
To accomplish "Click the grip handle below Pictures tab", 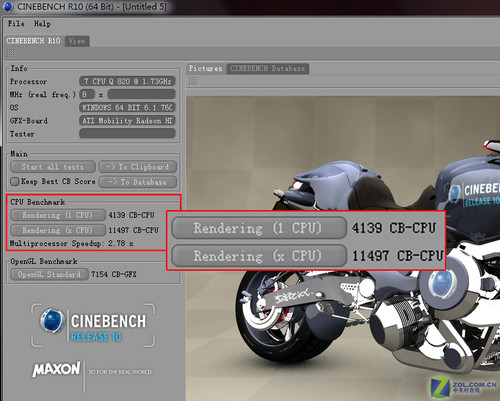I will 193,81.
